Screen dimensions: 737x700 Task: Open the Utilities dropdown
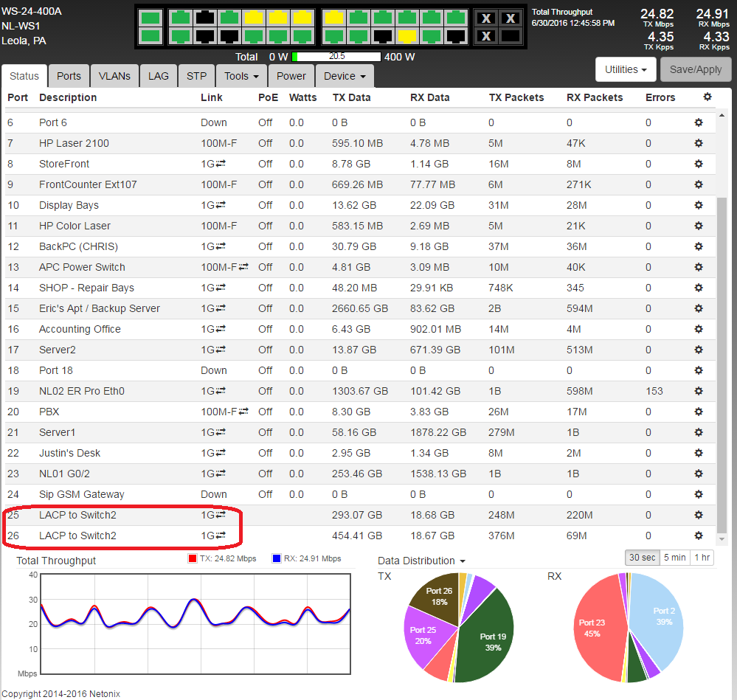(x=626, y=69)
